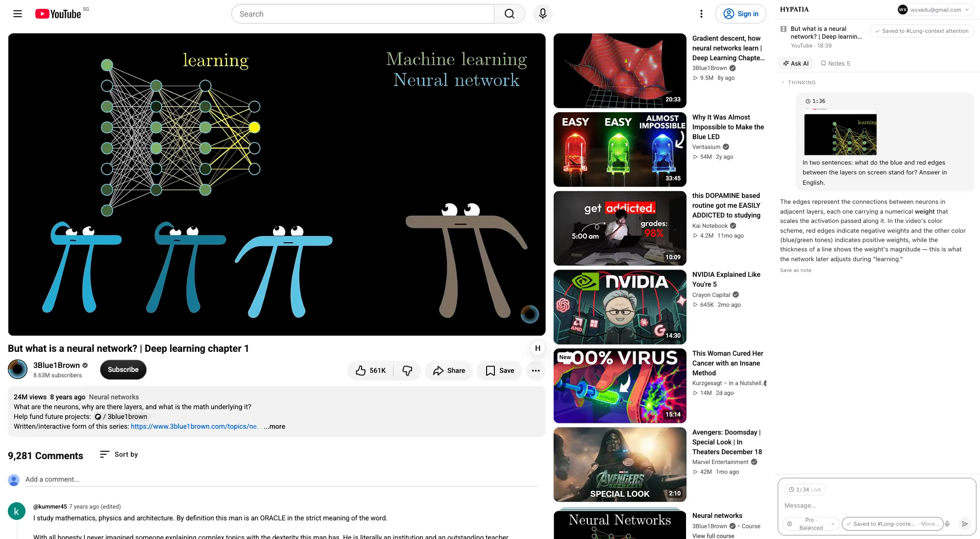Open the NVIDIA Explained thumbnail
The image size is (980, 539).
[x=620, y=307]
